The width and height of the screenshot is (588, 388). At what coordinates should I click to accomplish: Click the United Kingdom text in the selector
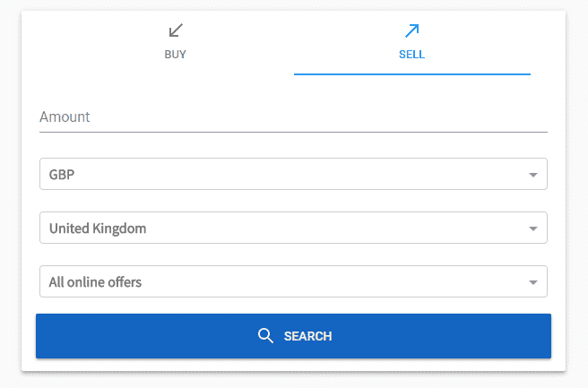pos(98,228)
